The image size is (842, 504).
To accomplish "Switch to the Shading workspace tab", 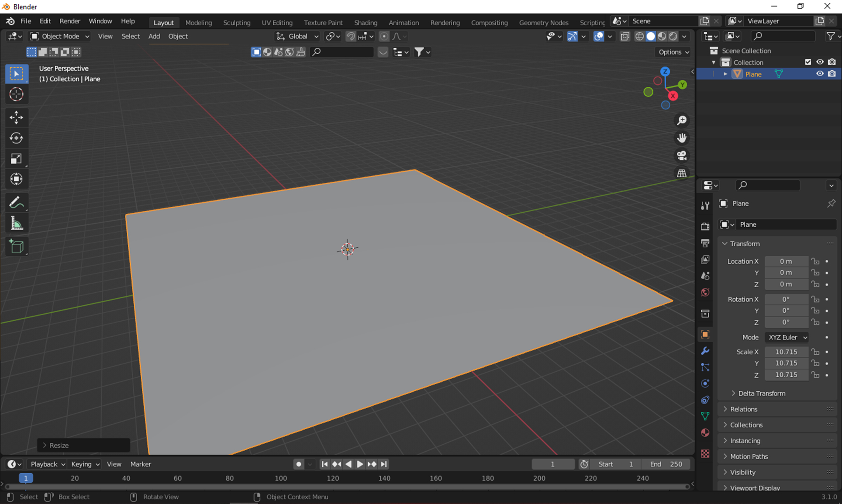I will [x=365, y=22].
